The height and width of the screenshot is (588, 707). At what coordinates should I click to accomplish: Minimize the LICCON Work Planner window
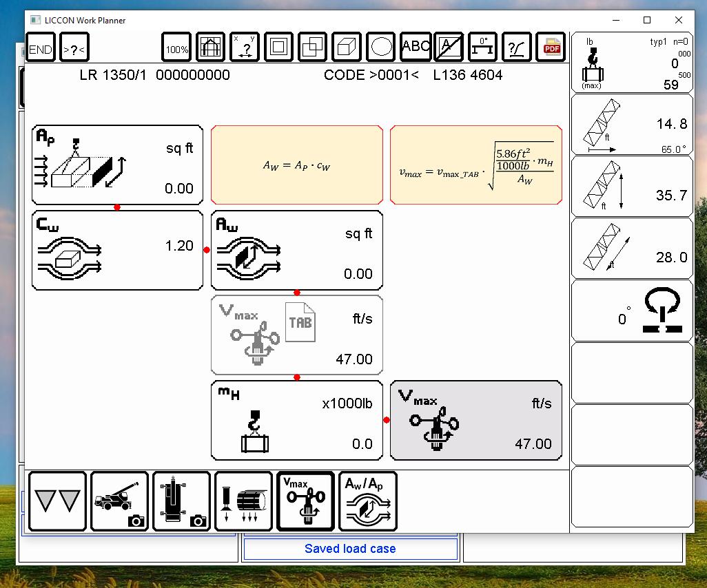(616, 20)
